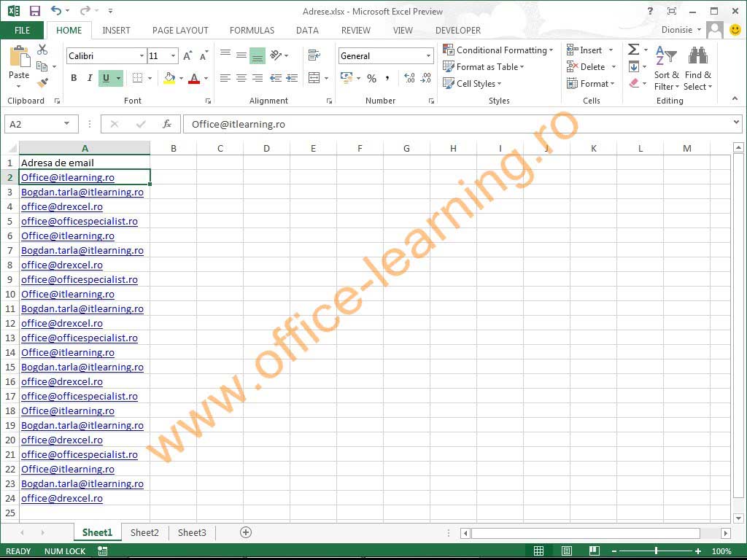Click office@drexcel.ro link in row 4
This screenshot has height=560, width=747.
(x=62, y=206)
